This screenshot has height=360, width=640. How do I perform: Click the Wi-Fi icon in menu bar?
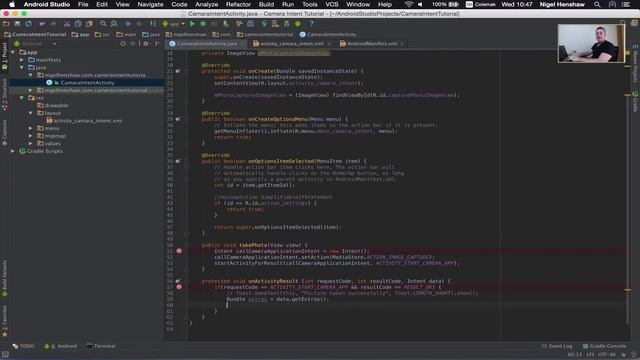click(x=409, y=4)
